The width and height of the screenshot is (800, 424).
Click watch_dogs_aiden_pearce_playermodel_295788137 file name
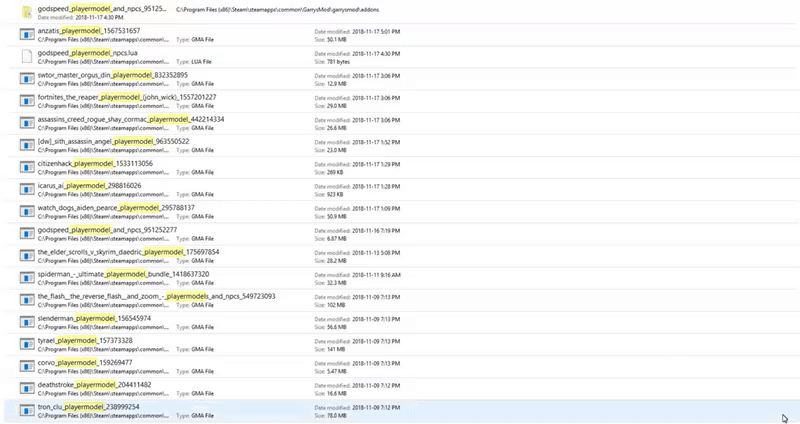point(116,207)
